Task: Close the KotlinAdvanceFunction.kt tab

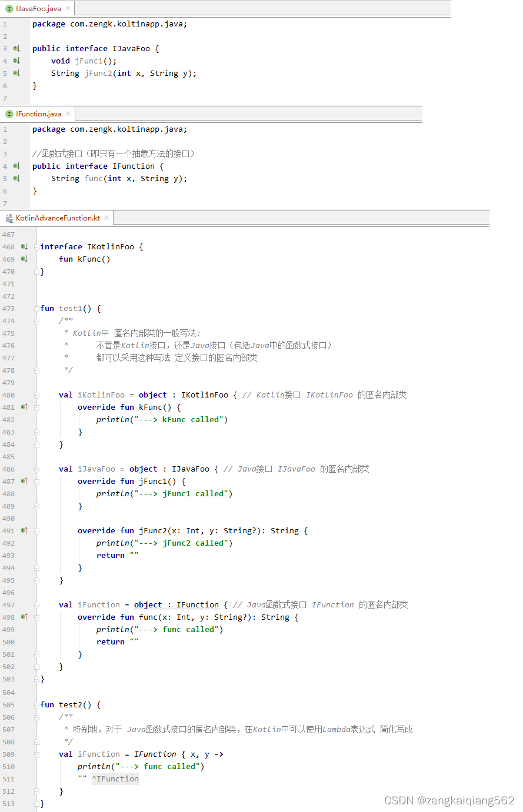Action: pyautogui.click(x=106, y=218)
